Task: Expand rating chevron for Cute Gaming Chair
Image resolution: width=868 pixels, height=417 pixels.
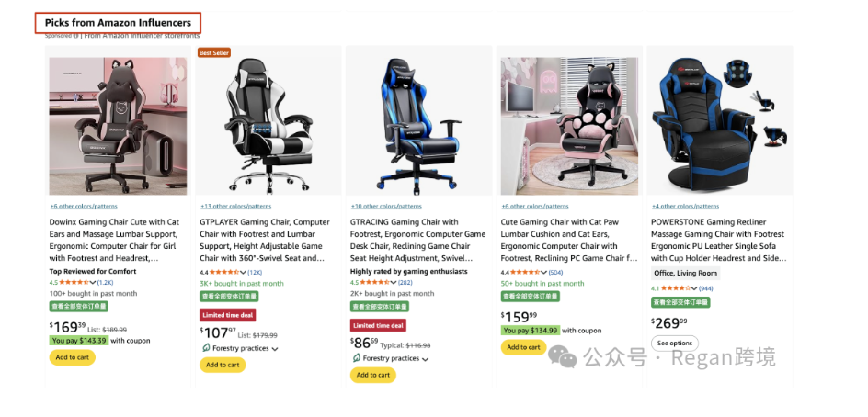Action: (543, 272)
